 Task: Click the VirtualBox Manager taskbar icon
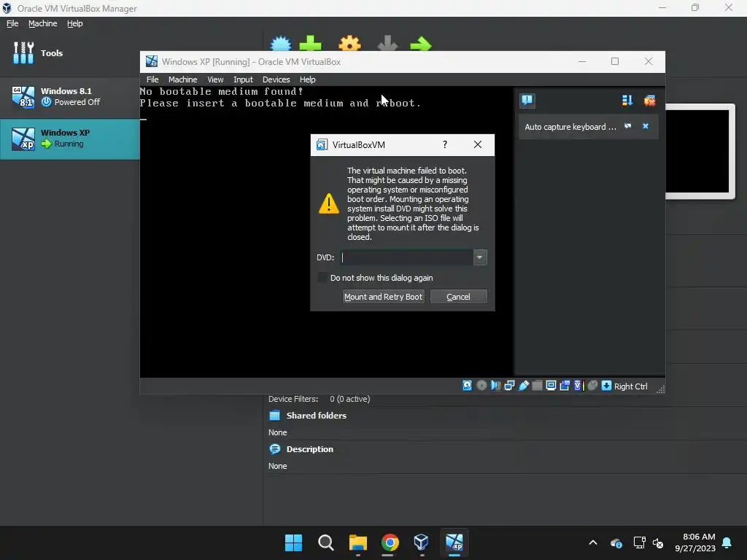click(422, 542)
